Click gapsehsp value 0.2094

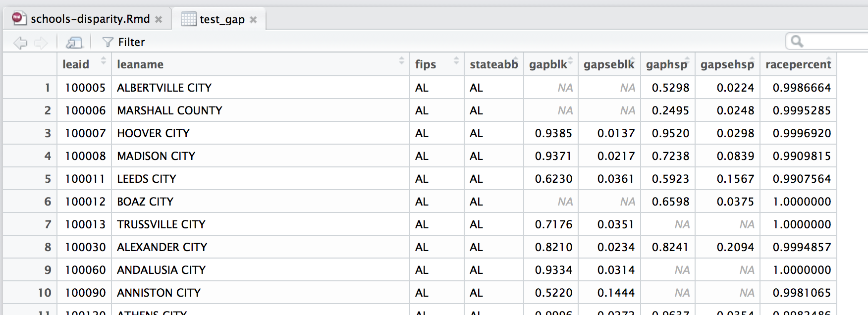tap(735, 247)
